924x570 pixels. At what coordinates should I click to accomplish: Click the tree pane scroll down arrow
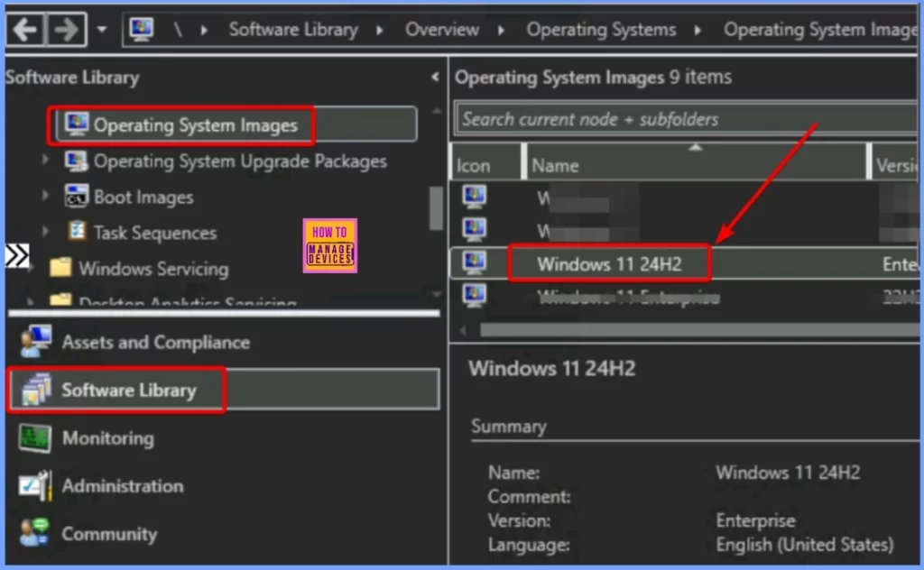point(436,293)
